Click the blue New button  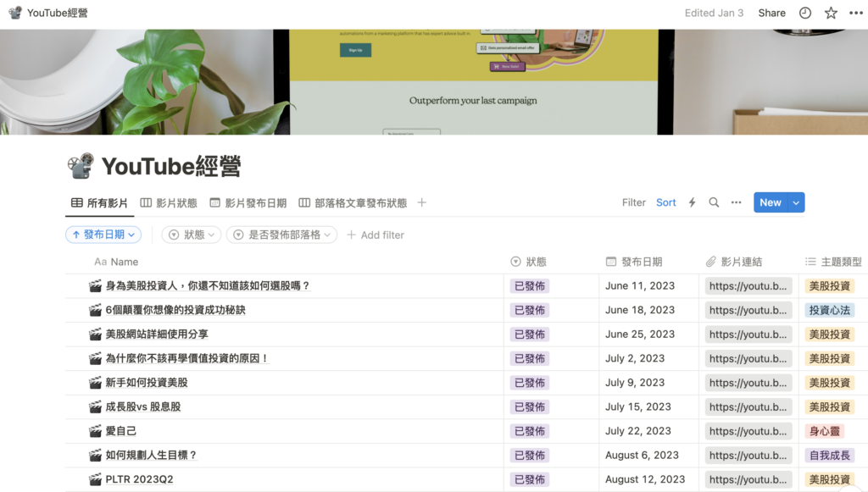pyautogui.click(x=770, y=202)
